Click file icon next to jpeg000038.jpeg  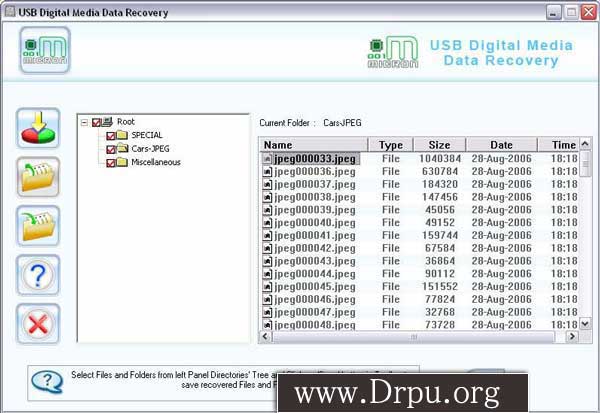tap(267, 197)
